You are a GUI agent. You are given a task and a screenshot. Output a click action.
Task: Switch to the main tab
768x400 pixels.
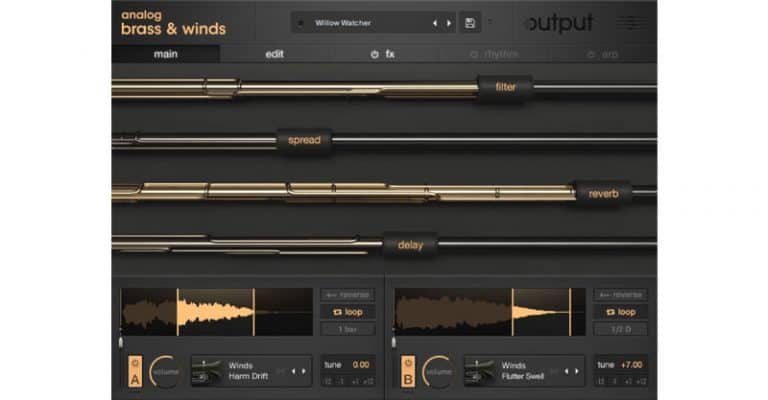pyautogui.click(x=166, y=54)
